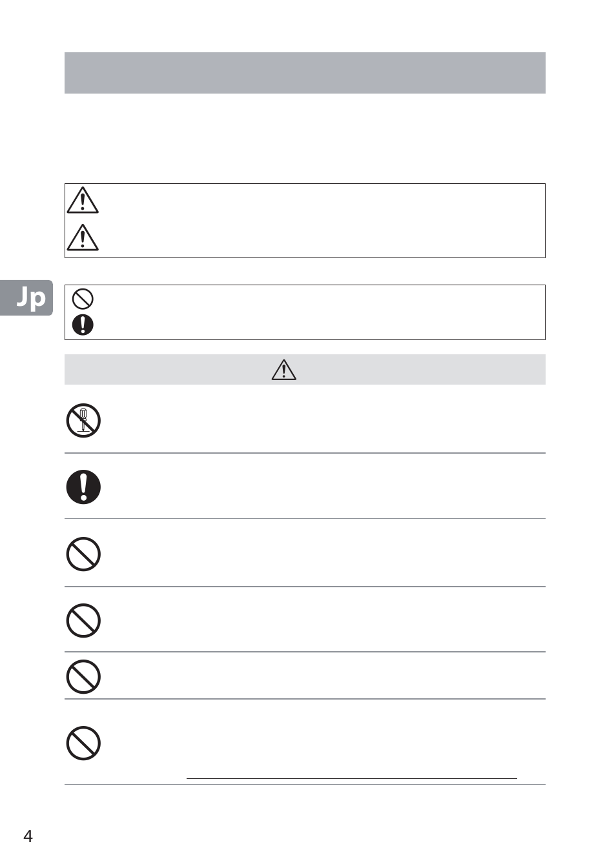
Task: Select the large black exclamation mandatory icon
Action: click(x=83, y=487)
